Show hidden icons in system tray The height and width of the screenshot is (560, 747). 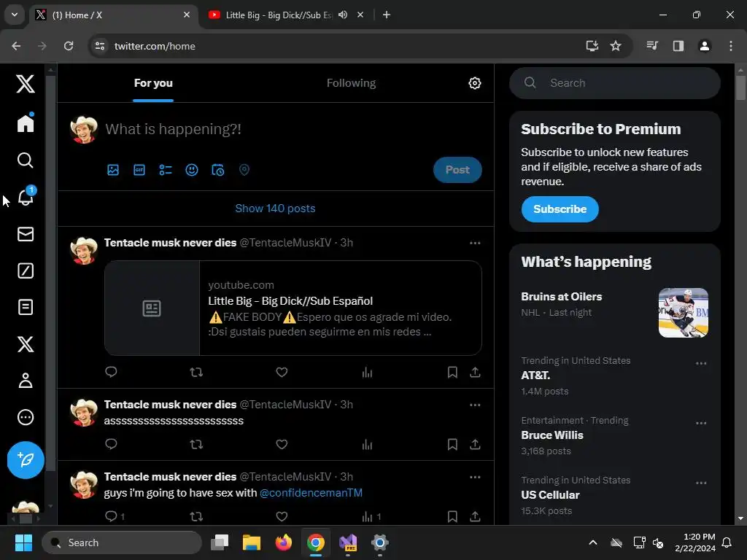pyautogui.click(x=593, y=542)
